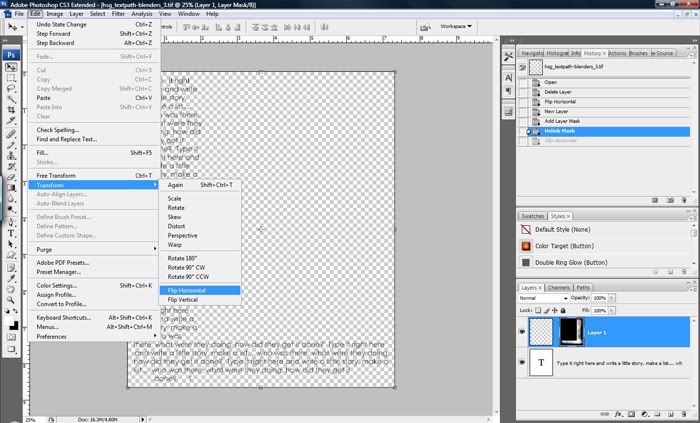Image resolution: width=700 pixels, height=423 pixels.
Task: Select the Crop tool
Action: coord(11,110)
